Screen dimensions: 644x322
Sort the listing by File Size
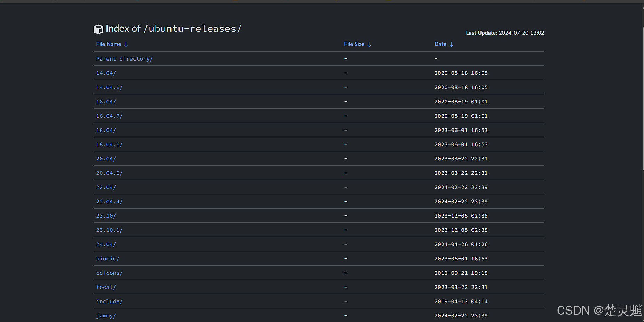(x=358, y=44)
